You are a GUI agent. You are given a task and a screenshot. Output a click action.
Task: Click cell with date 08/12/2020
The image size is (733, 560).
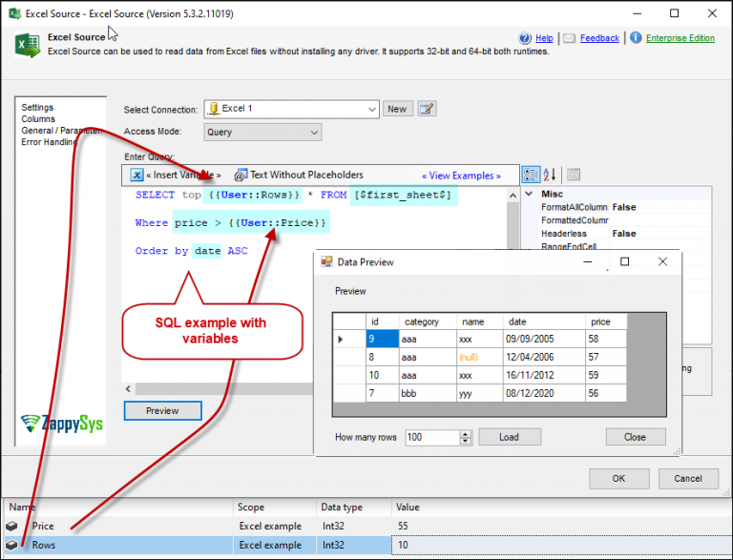[x=544, y=394]
